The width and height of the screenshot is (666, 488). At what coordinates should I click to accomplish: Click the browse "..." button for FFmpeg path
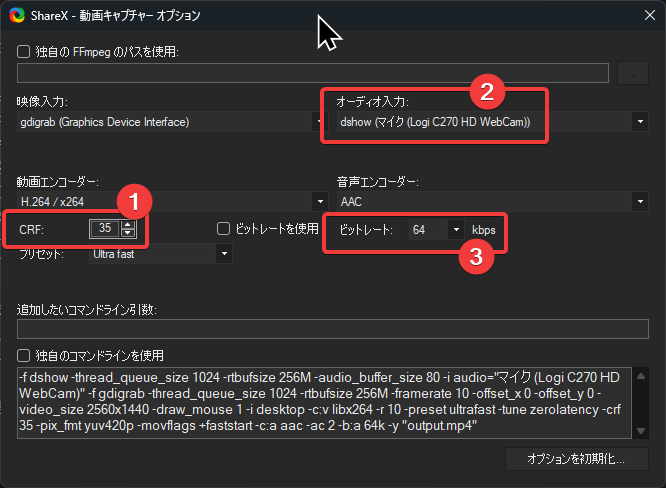point(633,72)
